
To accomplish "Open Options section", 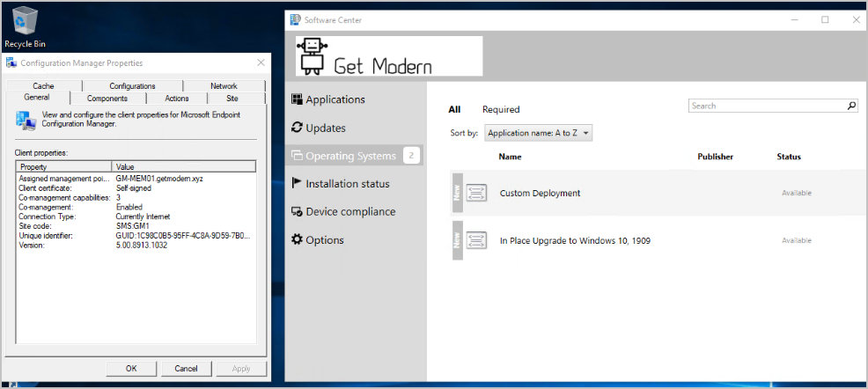I will 325,240.
